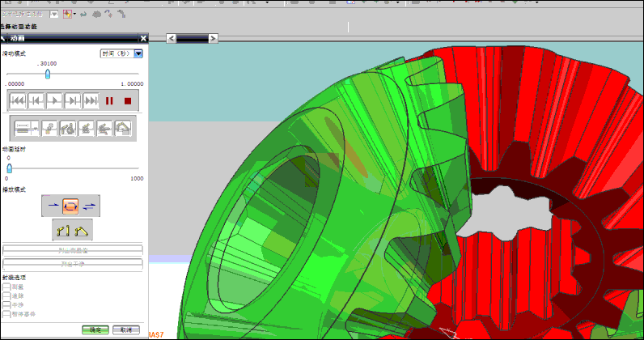The width and height of the screenshot is (644, 340).
Task: Step back one animation frame
Action: tap(36, 100)
